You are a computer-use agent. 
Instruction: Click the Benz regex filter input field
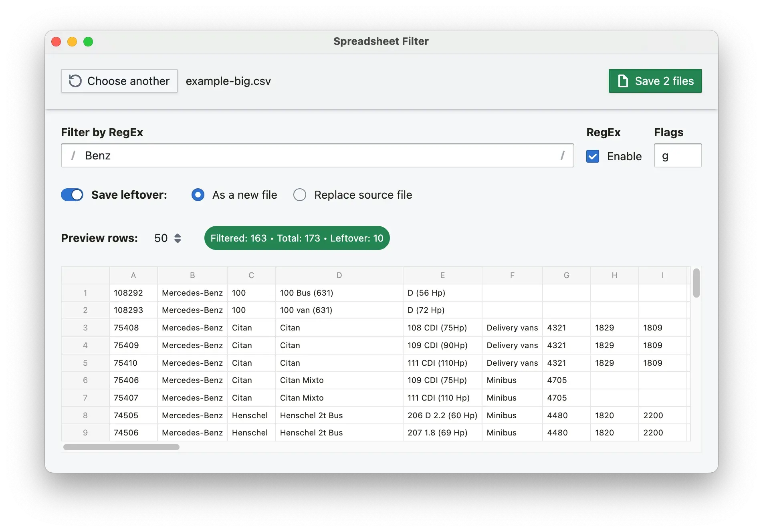click(281, 155)
